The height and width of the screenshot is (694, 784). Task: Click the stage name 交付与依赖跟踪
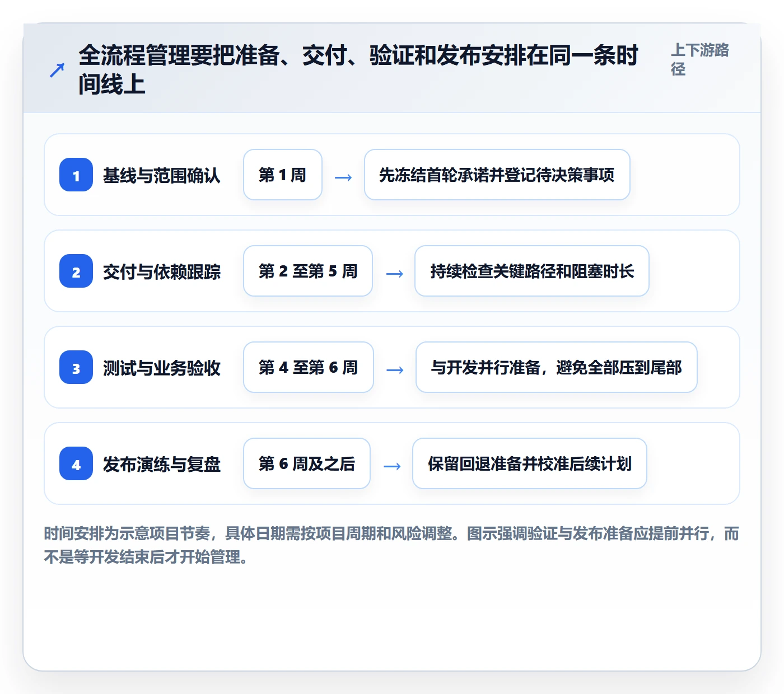[x=162, y=271]
